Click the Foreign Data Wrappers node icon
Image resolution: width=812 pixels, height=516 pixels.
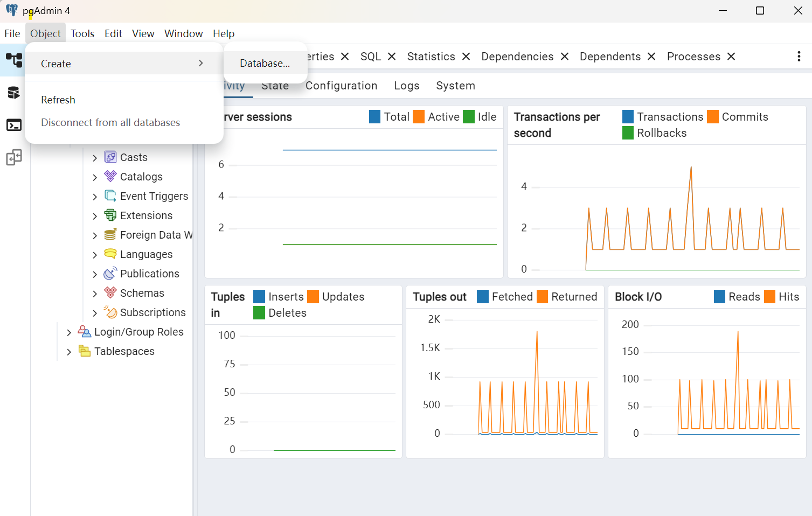pyautogui.click(x=110, y=234)
